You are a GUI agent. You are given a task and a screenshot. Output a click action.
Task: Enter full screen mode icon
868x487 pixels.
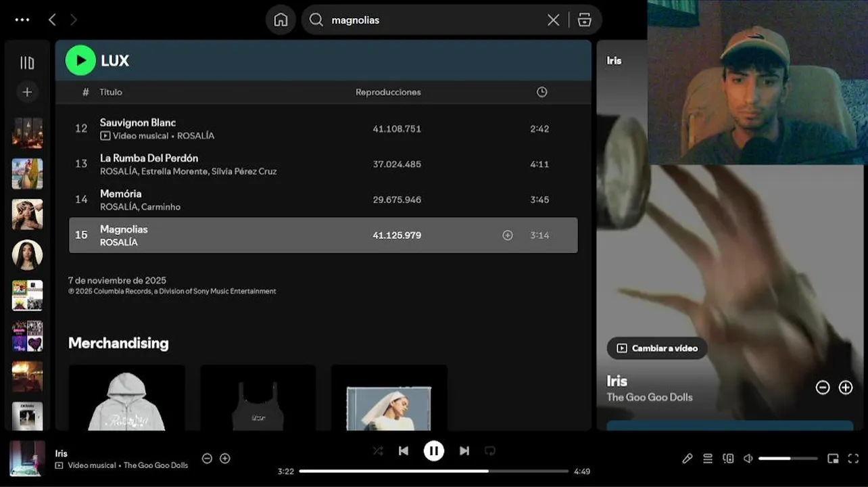click(853, 459)
